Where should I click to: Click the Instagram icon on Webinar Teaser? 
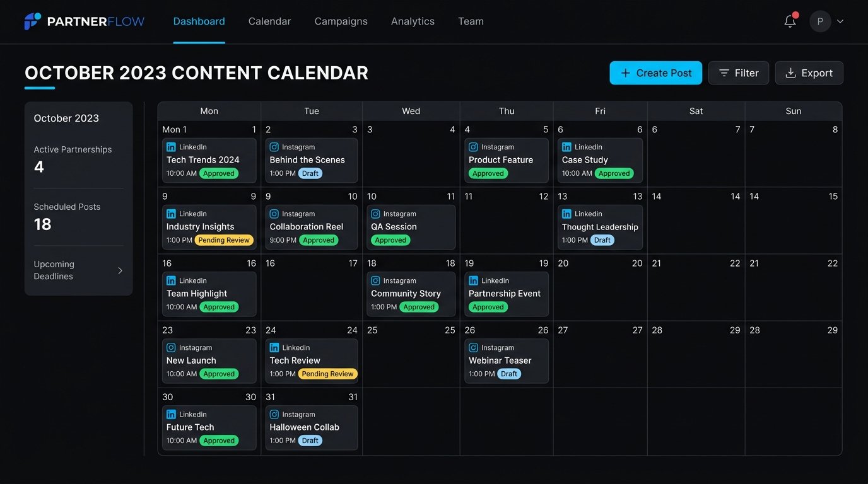[x=473, y=347]
